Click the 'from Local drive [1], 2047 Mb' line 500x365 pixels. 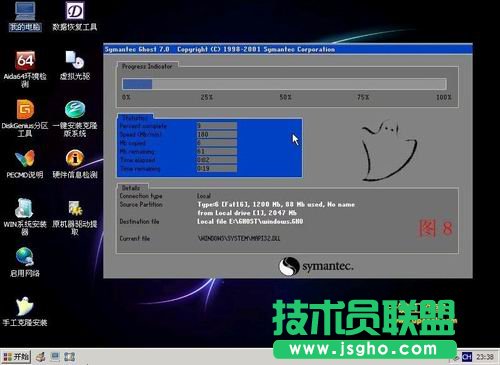247,213
